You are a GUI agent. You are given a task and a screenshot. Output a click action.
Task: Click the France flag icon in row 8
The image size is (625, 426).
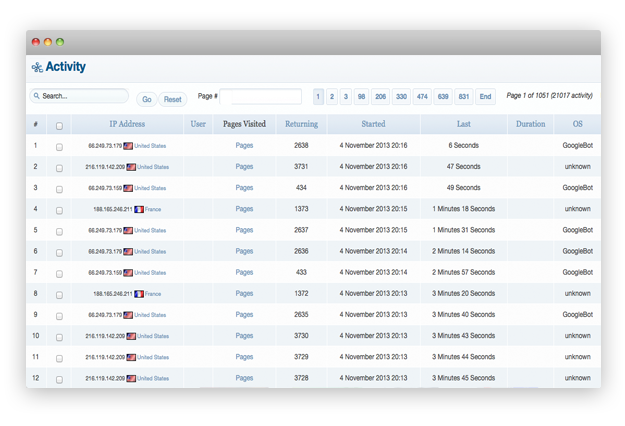point(139,294)
